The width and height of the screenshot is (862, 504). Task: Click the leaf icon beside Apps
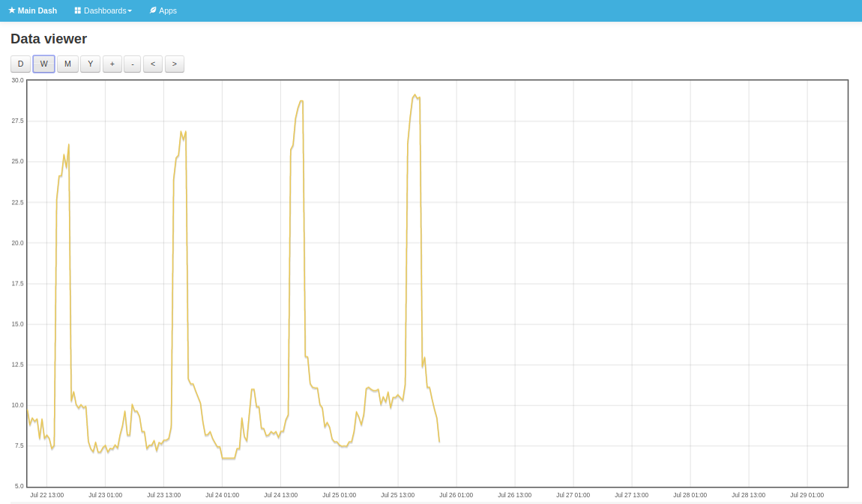point(154,10)
